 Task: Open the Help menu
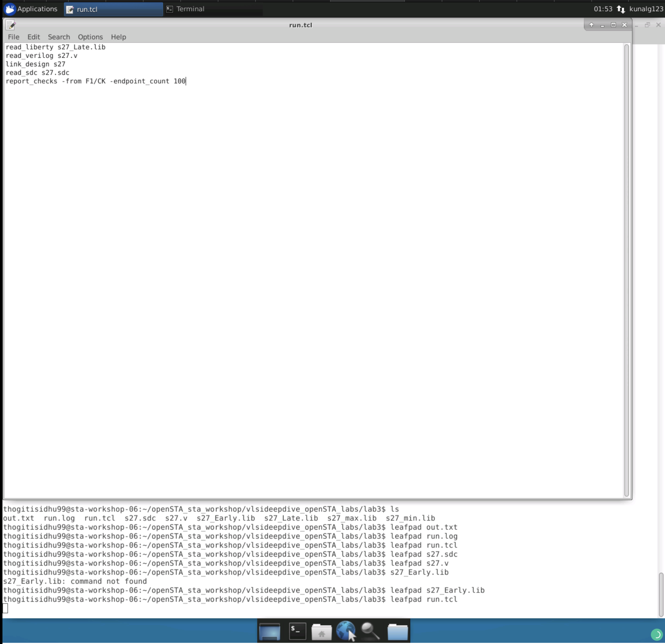118,37
